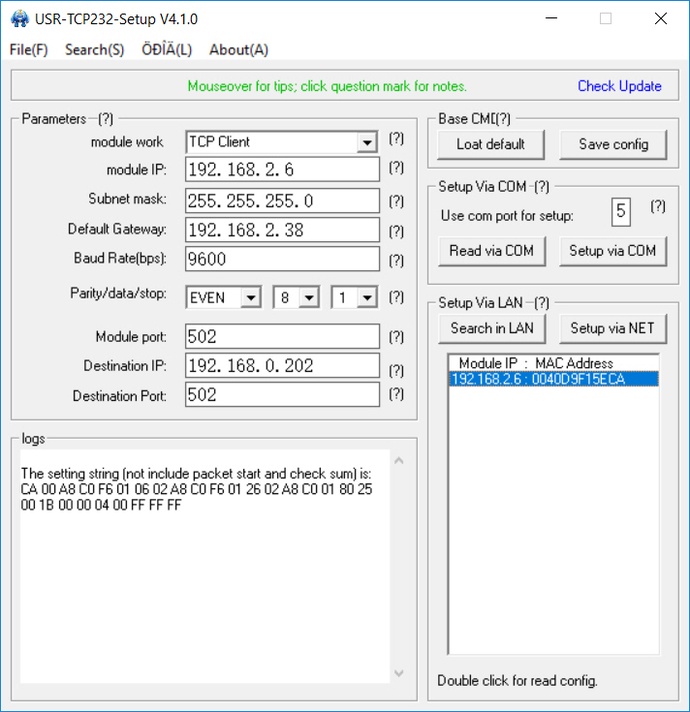Select the 192.168.2.6 module list entry
Viewport: 690px width, 712px height.
pyautogui.click(x=554, y=379)
